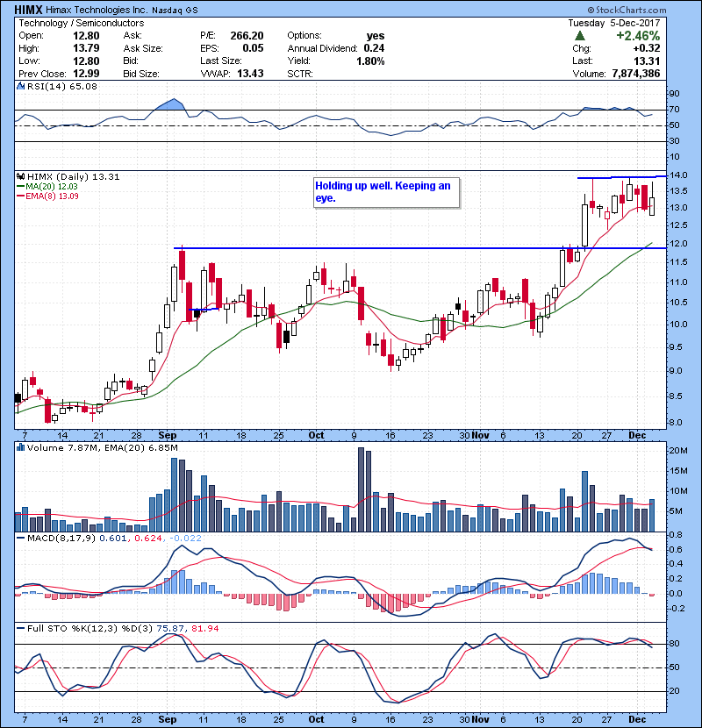Image resolution: width=702 pixels, height=728 pixels.
Task: Click the +2.46% percent change value
Action: click(638, 36)
